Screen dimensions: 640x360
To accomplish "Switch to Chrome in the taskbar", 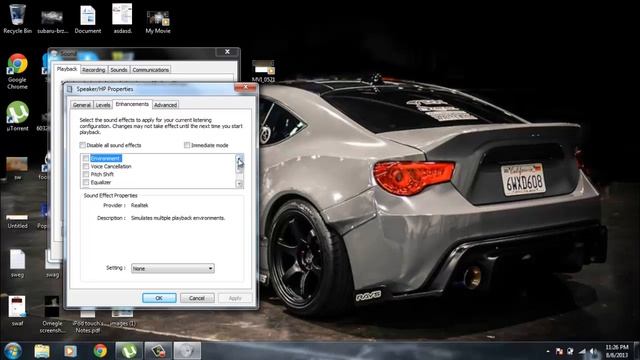I will click(100, 351).
